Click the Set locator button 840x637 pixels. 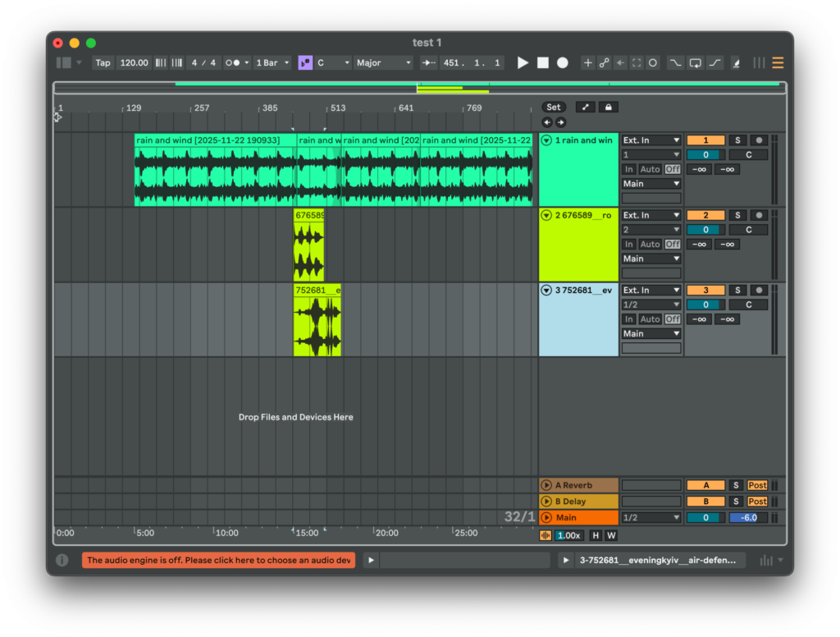click(554, 107)
